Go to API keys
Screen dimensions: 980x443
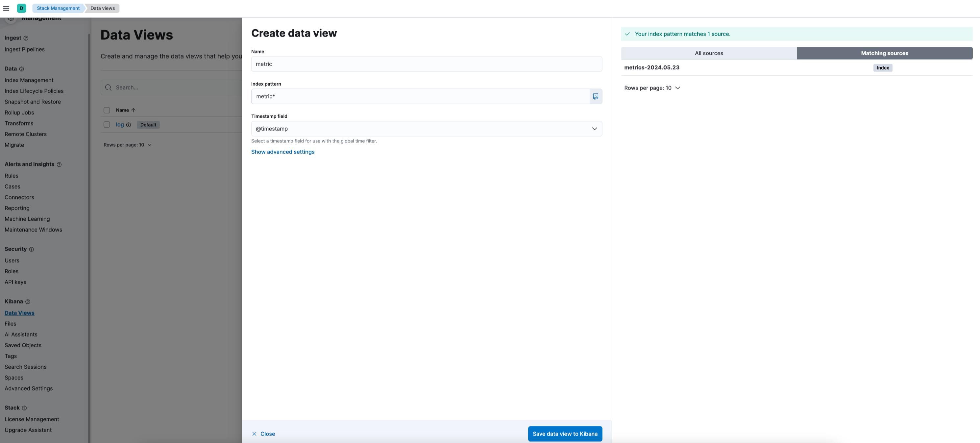(15, 282)
